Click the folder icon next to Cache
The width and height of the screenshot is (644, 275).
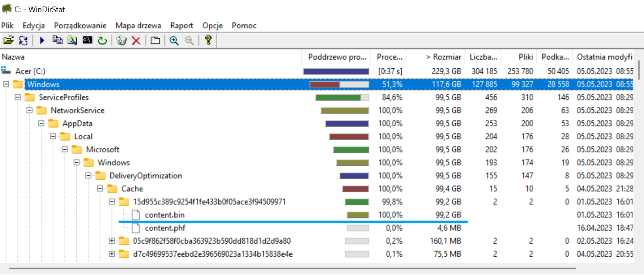coord(112,188)
